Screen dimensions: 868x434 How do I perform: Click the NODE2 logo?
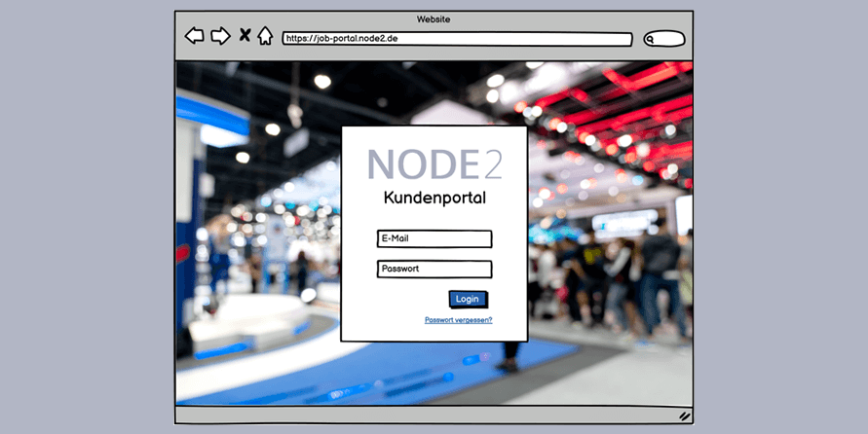coord(434,164)
